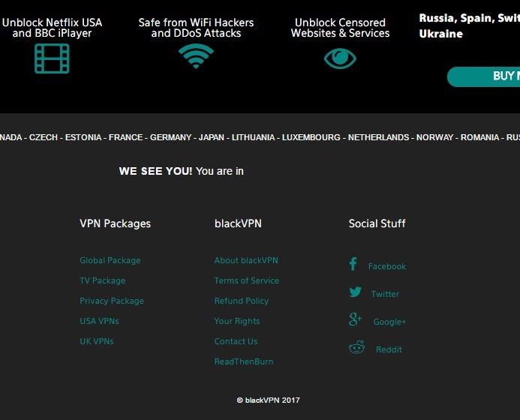Open the Refund Policy link
Image resolution: width=520 pixels, height=420 pixels.
(x=242, y=301)
